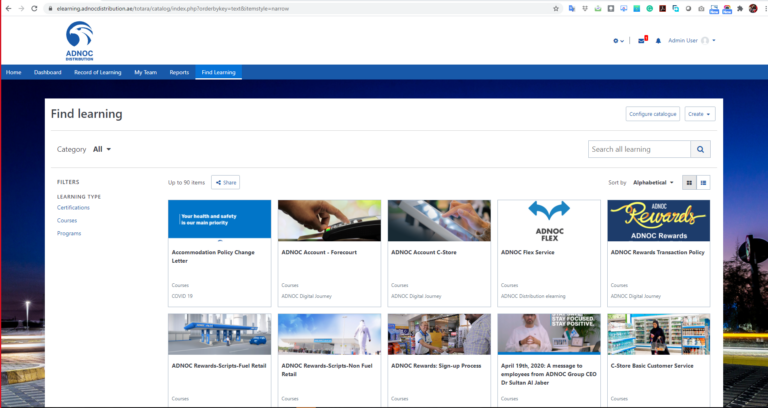
Task: Go to the Home tab
Action: (14, 72)
